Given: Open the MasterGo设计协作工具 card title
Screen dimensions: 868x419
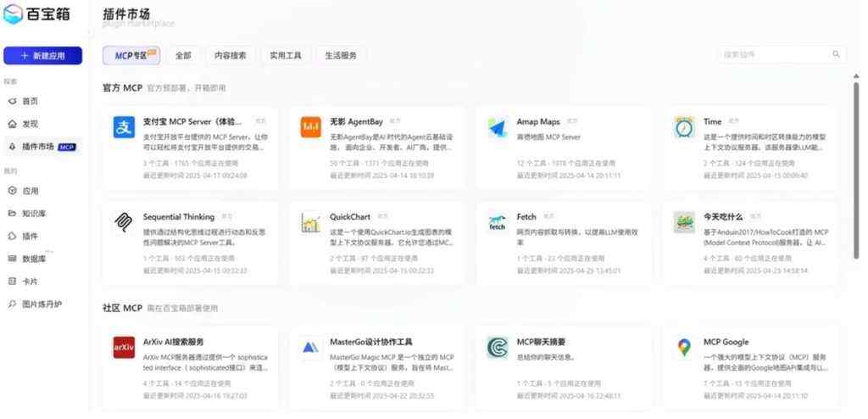Looking at the screenshot, I should 371,342.
